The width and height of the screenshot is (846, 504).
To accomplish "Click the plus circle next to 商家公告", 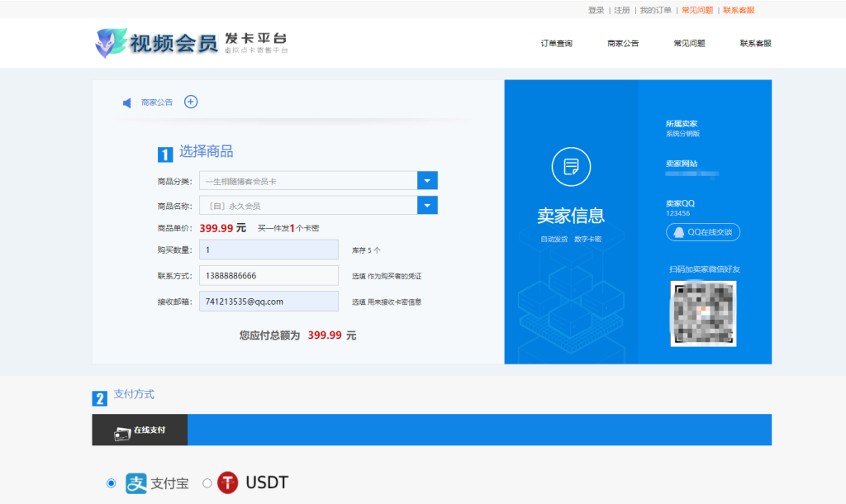I will [x=191, y=102].
